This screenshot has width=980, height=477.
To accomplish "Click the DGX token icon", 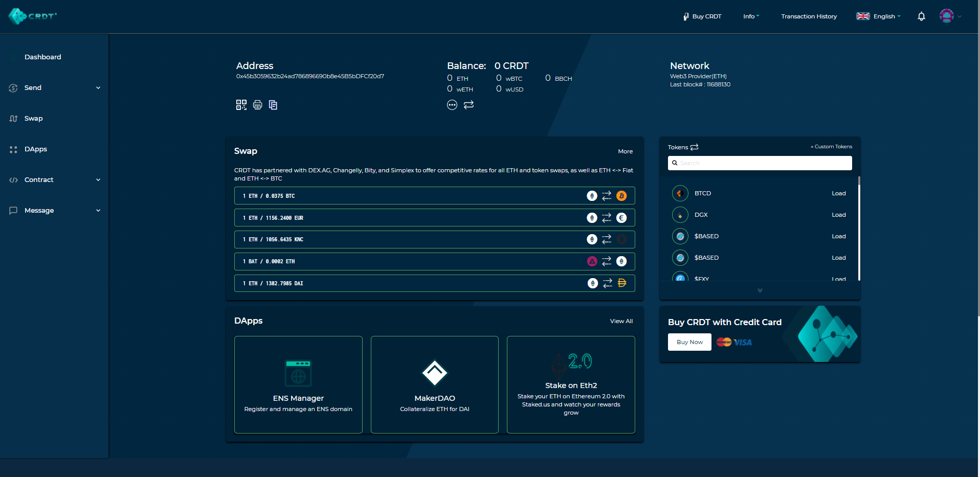I will pyautogui.click(x=680, y=215).
